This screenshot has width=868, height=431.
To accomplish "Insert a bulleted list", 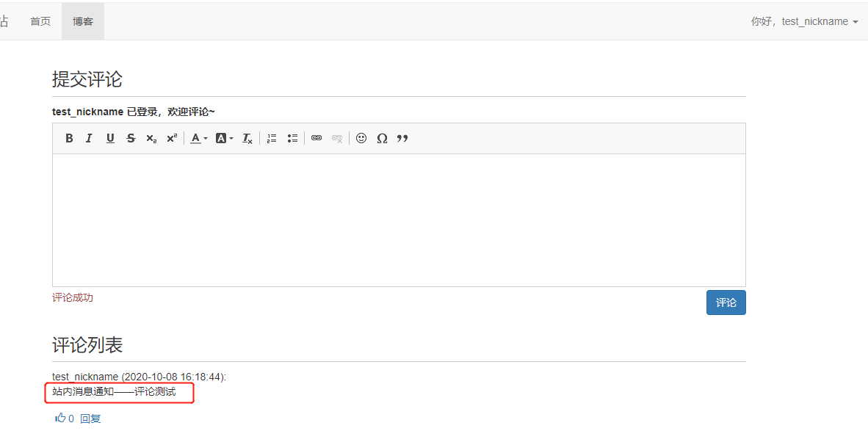I will pos(292,138).
